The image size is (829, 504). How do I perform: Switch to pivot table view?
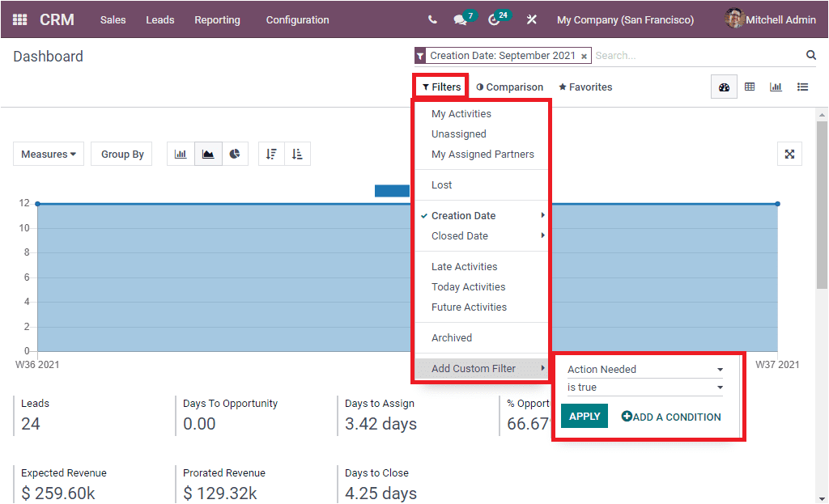750,87
